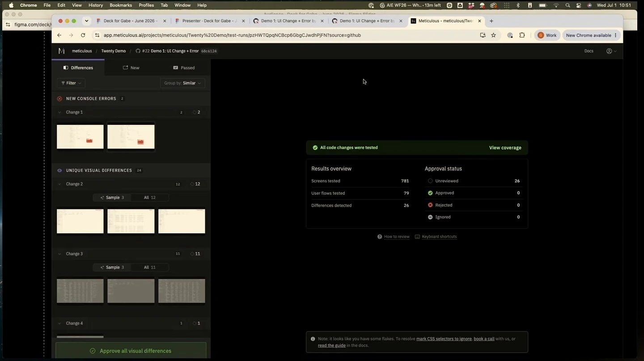This screenshot has height=361, width=644.
Task: Select All 12 under Change 2
Action: coord(150,197)
